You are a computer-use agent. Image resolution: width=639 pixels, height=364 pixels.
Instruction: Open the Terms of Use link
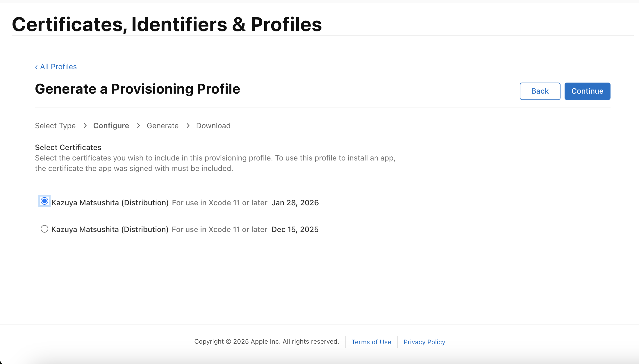[x=371, y=342]
